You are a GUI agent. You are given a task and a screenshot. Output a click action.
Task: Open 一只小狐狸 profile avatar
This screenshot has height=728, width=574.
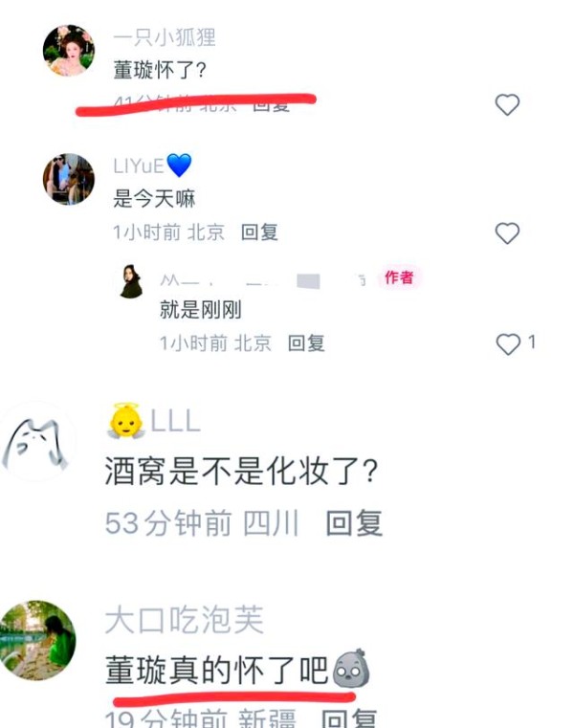pyautogui.click(x=68, y=50)
